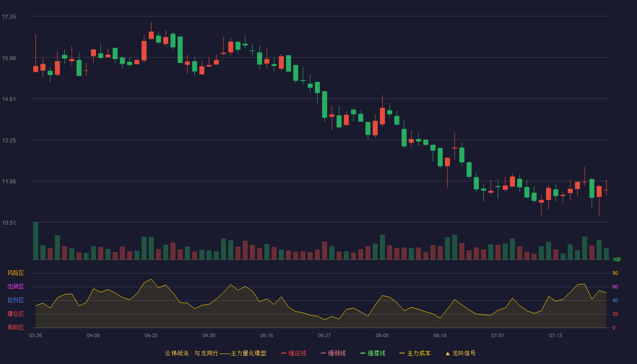Click the 低吸区 zone label
Image resolution: width=637 pixels, height=364 pixels.
pyautogui.click(x=15, y=328)
